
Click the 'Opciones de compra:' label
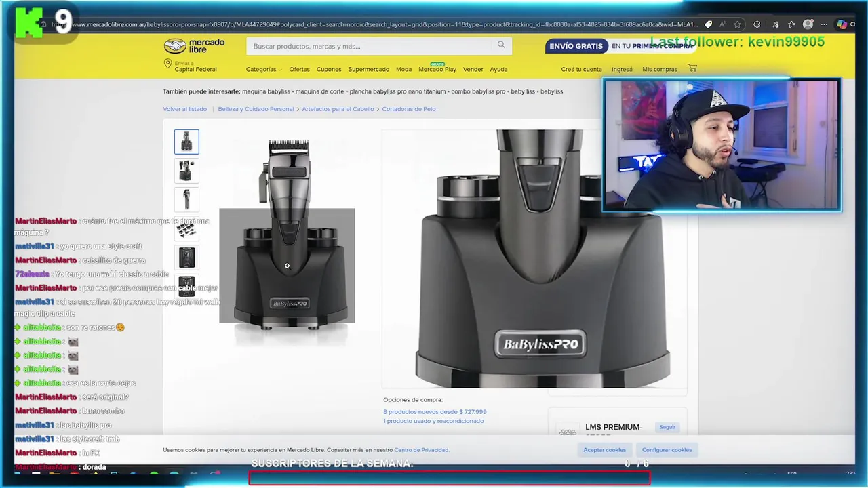tap(413, 400)
